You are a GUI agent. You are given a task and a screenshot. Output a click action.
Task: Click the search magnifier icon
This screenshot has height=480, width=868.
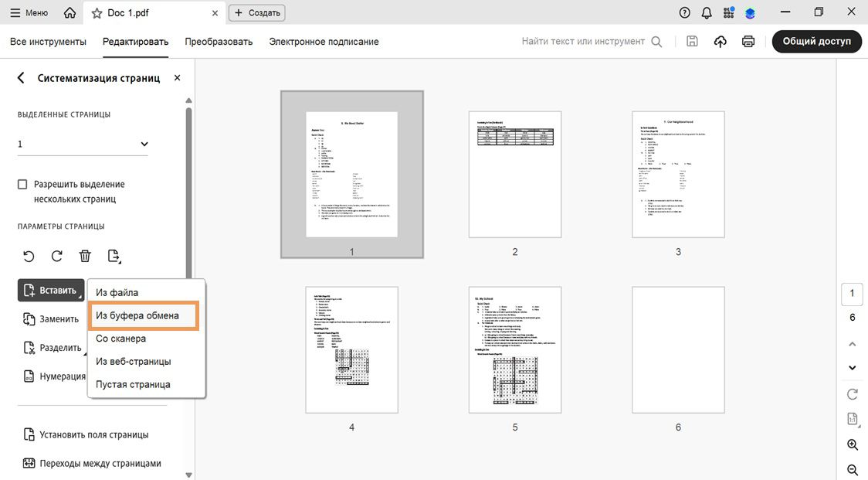[x=656, y=42]
